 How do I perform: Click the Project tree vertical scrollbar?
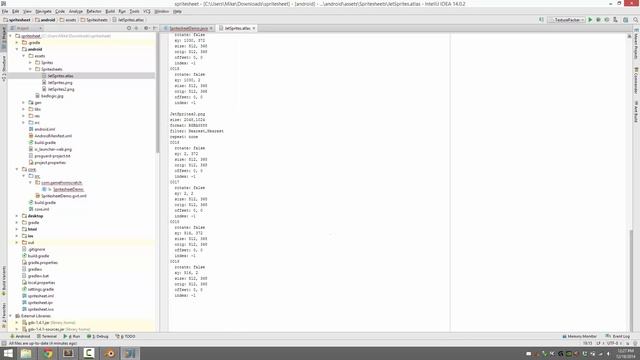[x=158, y=93]
